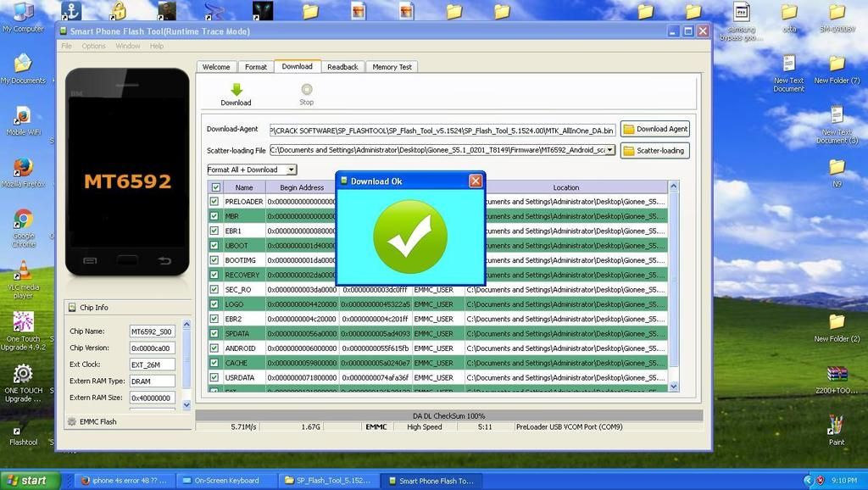
Task: Uncheck the RECOVERY partition checkbox
Action: [214, 275]
